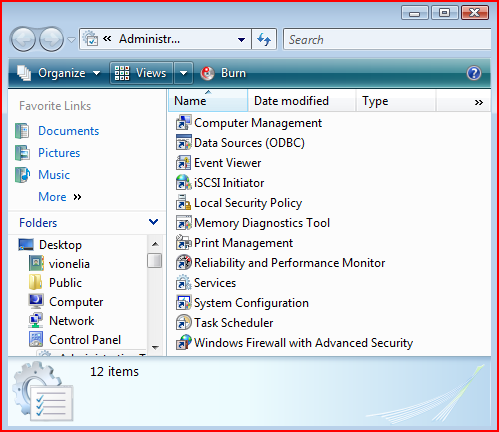
Task: Click the Music favorite link icon
Action: 22,175
